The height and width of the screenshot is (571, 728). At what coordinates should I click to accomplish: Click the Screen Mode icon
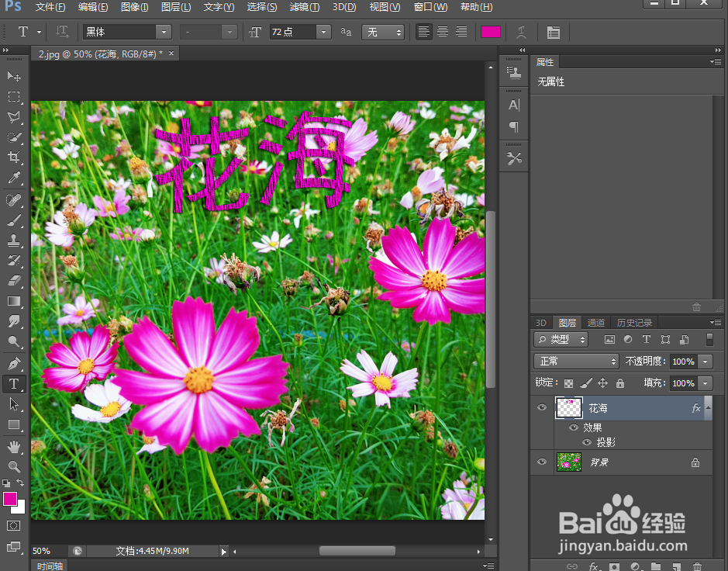click(x=13, y=547)
